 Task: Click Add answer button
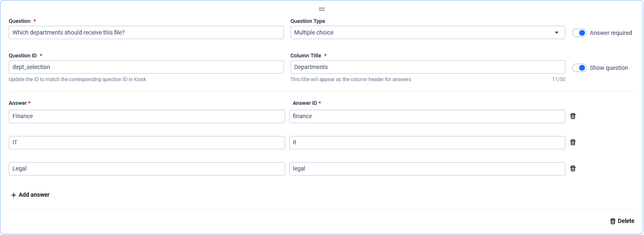tap(34, 195)
